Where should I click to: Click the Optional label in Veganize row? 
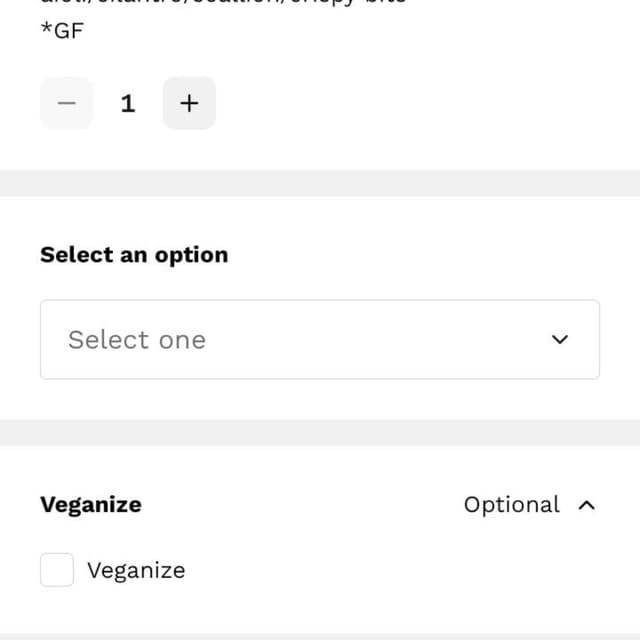pos(511,505)
